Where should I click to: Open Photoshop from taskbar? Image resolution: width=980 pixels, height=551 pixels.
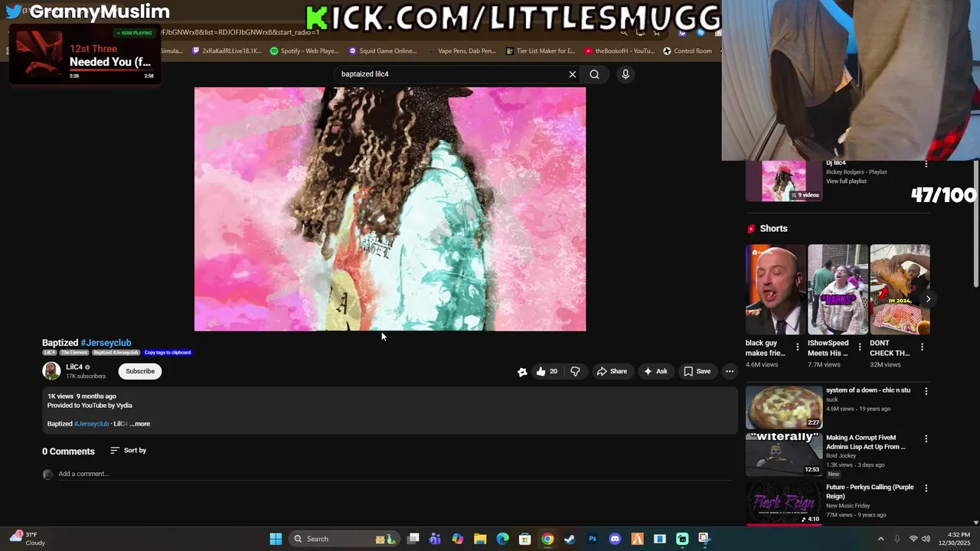point(593,539)
